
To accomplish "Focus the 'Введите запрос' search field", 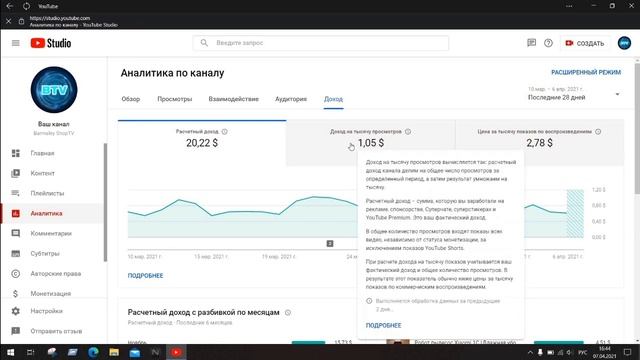I will point(321,43).
